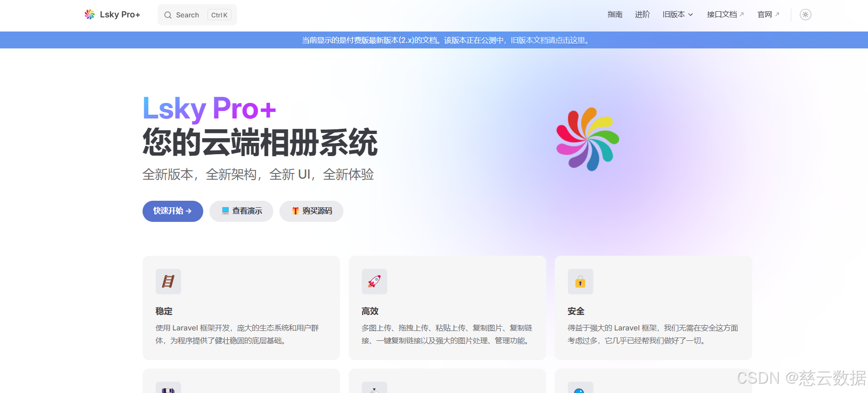Click the 得益于强大的 Laravel 框架 description text
The width and height of the screenshot is (868, 393).
coord(653,334)
